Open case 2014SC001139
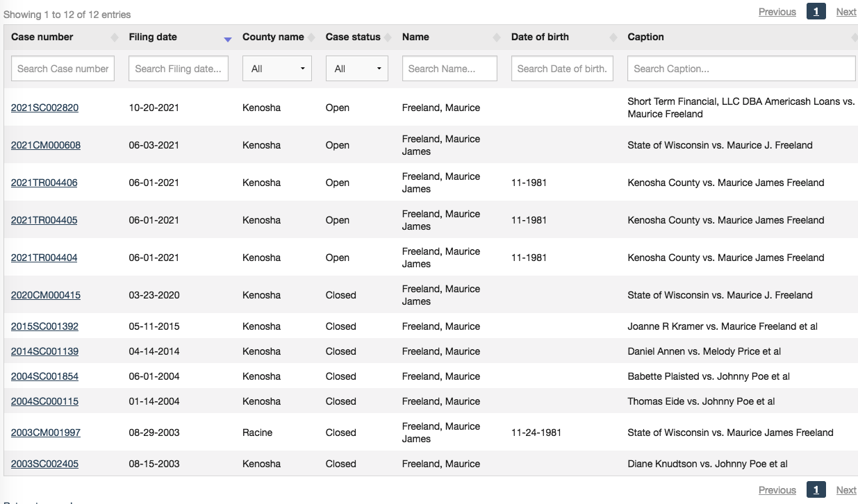The image size is (858, 504). [44, 351]
